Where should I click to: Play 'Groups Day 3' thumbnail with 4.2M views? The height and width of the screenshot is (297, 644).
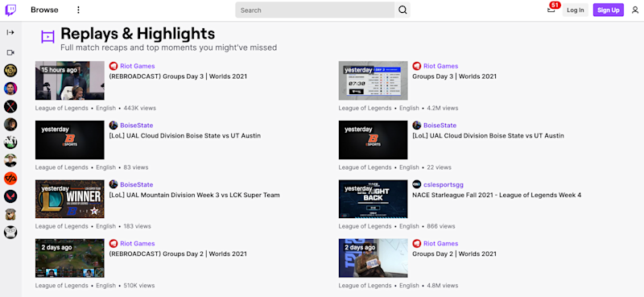373,80
